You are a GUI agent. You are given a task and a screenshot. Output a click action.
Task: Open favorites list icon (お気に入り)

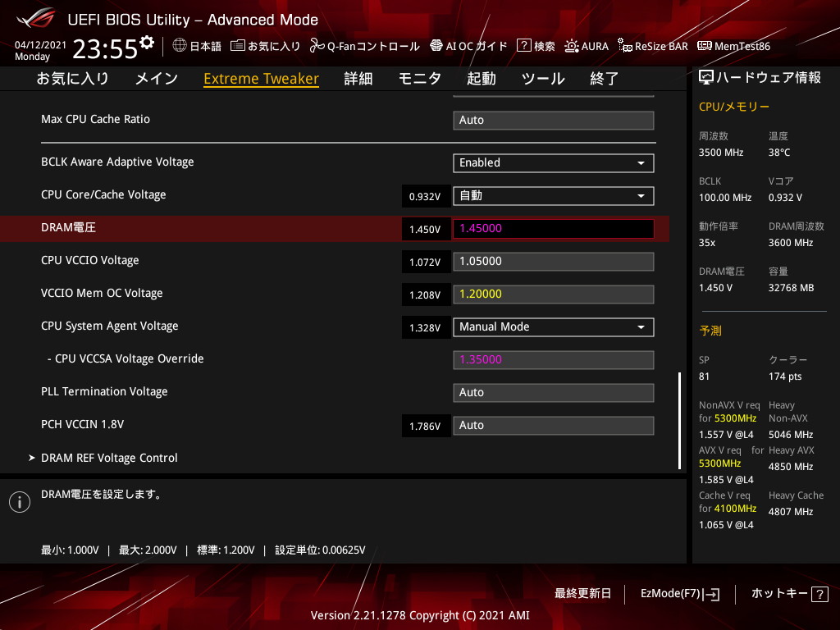pos(237,46)
